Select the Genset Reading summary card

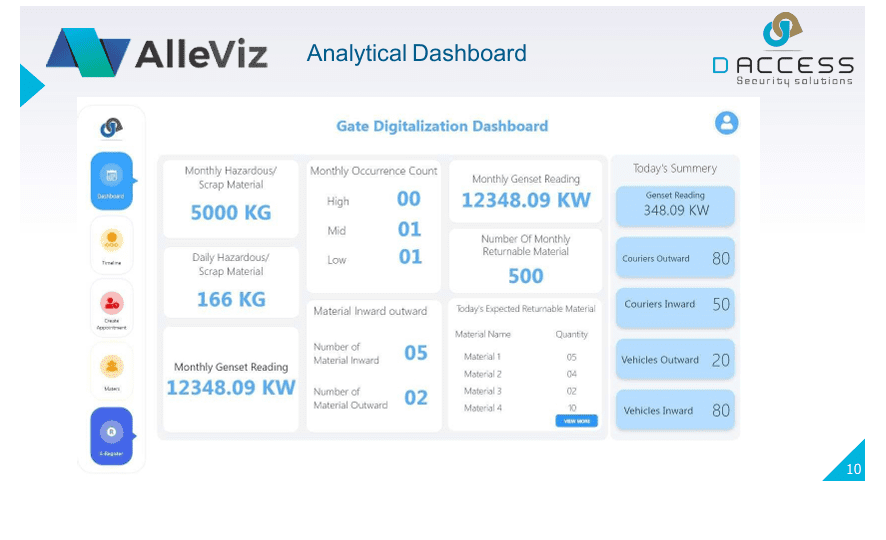[675, 205]
